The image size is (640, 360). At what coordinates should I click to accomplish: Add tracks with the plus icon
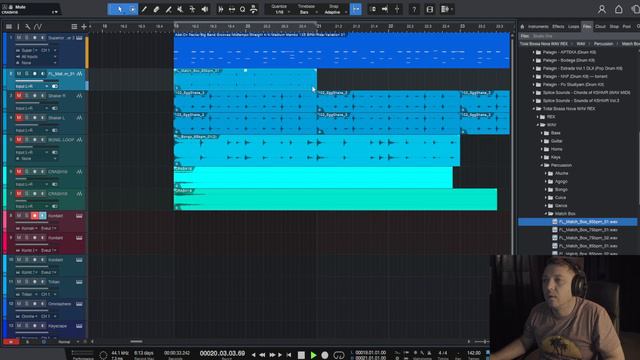coord(84,27)
